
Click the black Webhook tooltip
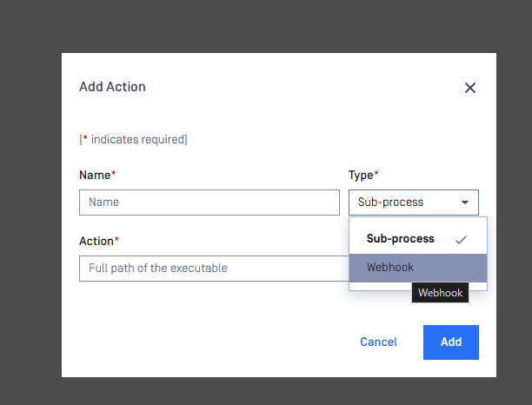440,292
